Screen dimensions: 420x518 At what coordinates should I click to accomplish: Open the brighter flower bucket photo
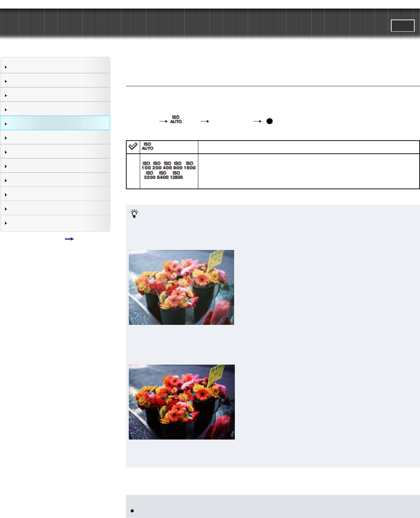coord(181,287)
